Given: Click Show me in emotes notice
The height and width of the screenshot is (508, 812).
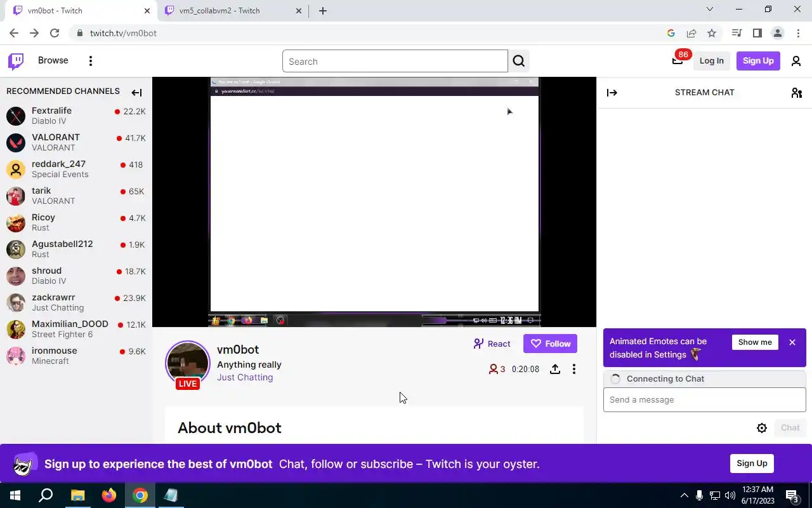Looking at the screenshot, I should click(755, 342).
